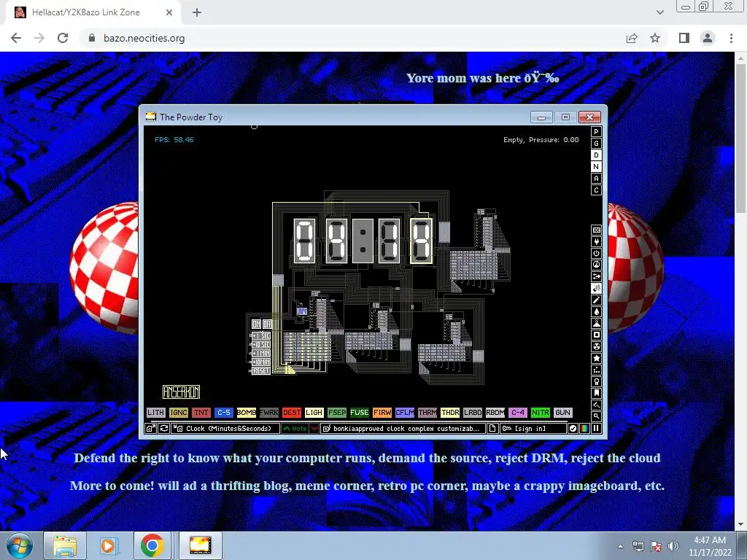
Task: Open the Gases category icon
Action: (x=596, y=300)
